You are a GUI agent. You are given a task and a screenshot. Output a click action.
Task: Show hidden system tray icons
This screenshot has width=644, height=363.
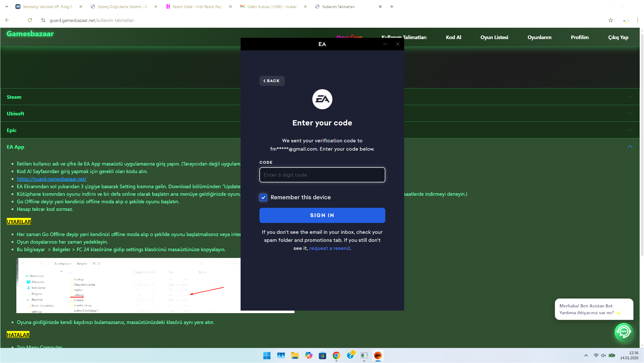pyautogui.click(x=586, y=355)
